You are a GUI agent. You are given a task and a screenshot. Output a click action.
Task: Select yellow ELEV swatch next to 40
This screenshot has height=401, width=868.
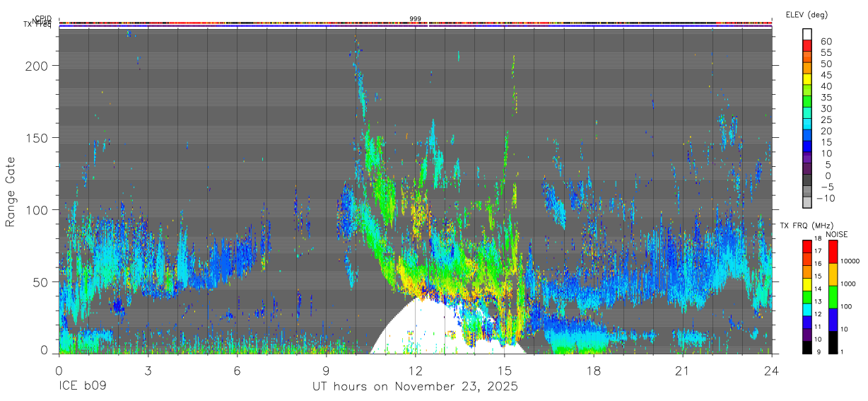tap(807, 79)
